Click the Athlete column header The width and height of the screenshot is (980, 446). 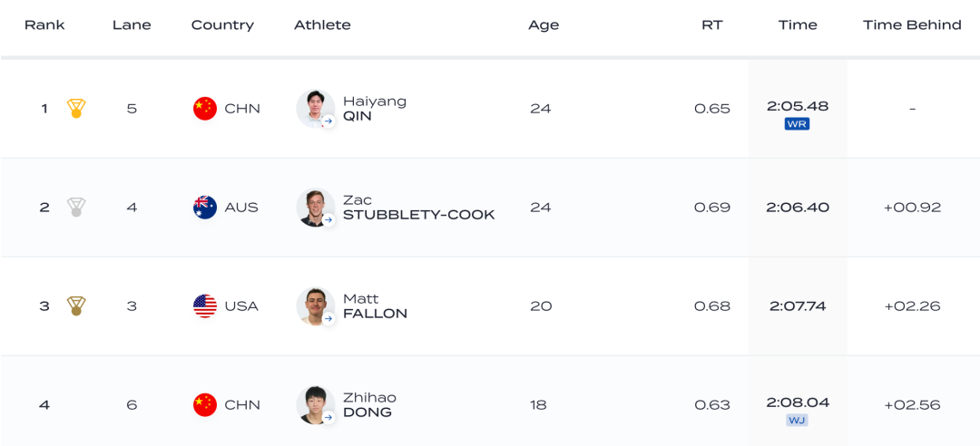pyautogui.click(x=322, y=25)
